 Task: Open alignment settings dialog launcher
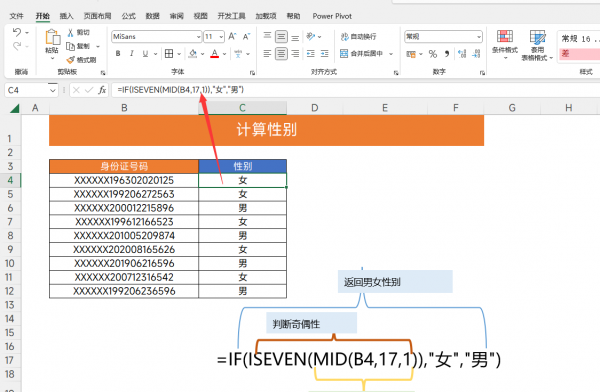[x=396, y=72]
